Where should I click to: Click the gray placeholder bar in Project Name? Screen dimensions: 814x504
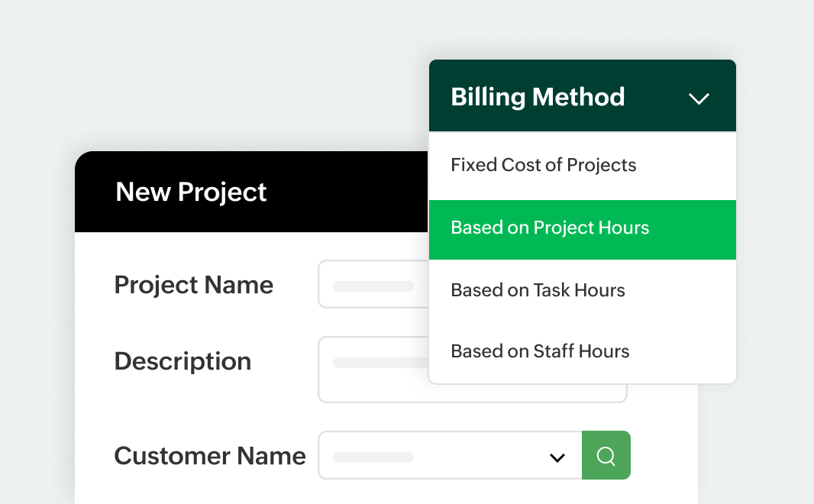point(373,286)
